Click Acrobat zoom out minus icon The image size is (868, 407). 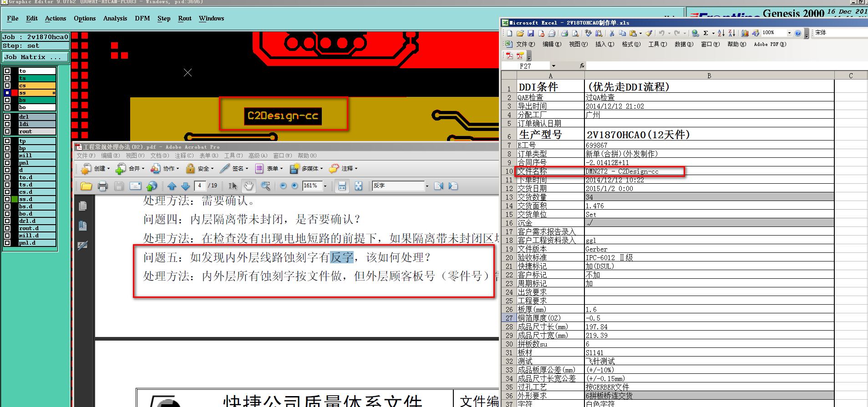(283, 186)
